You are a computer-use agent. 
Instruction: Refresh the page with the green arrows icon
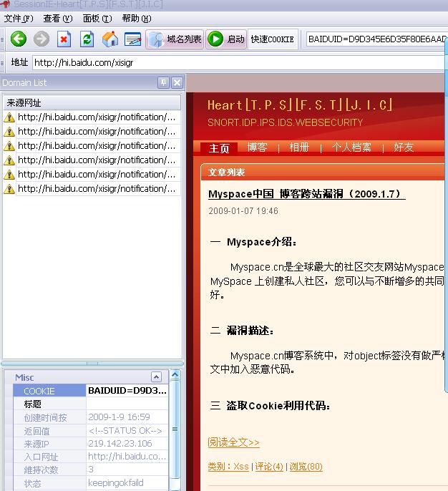(x=87, y=39)
